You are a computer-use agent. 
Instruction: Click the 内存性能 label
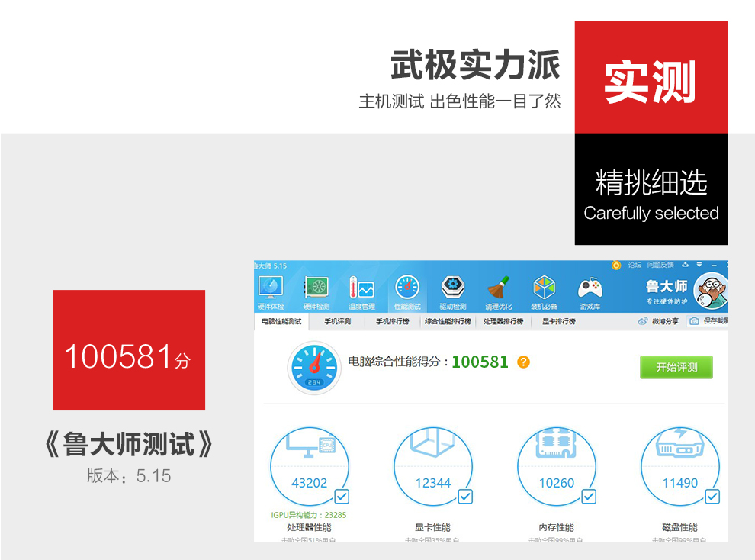pos(557,527)
